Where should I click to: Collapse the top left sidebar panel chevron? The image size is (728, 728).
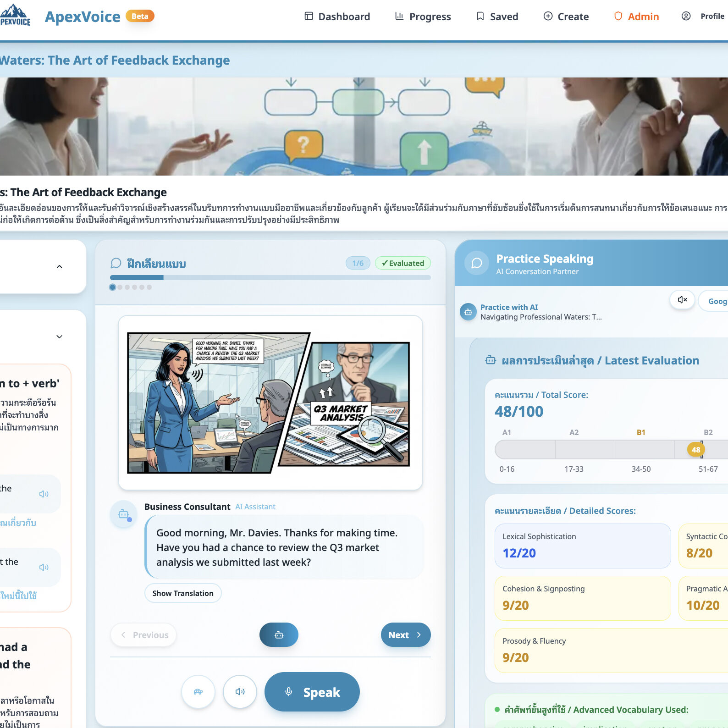[59, 267]
